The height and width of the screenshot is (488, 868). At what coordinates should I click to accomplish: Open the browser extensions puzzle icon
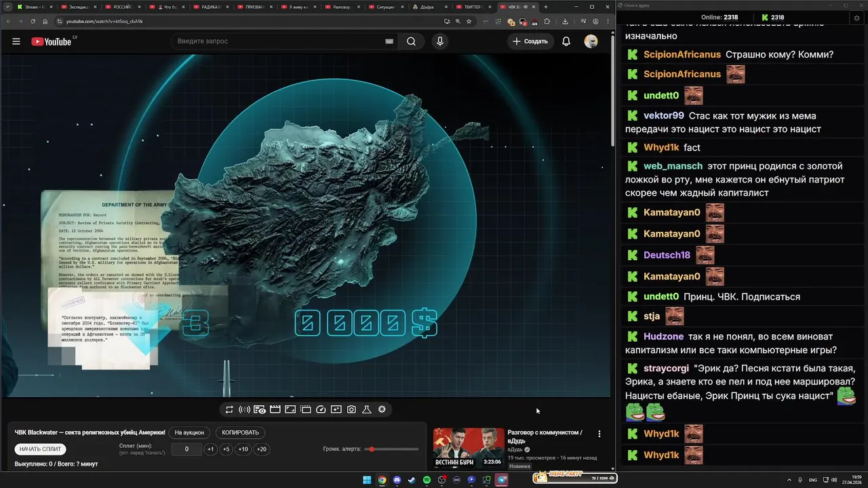(x=547, y=21)
